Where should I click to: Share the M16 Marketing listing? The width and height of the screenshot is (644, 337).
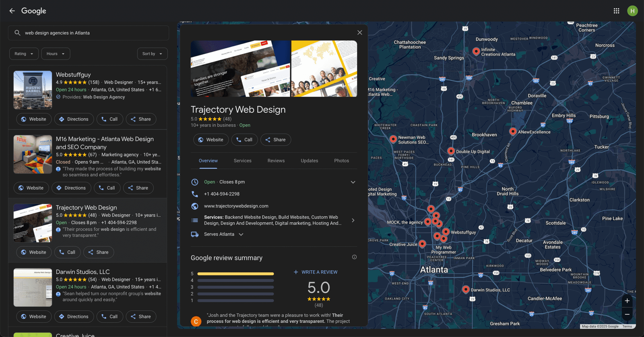pyautogui.click(x=138, y=188)
